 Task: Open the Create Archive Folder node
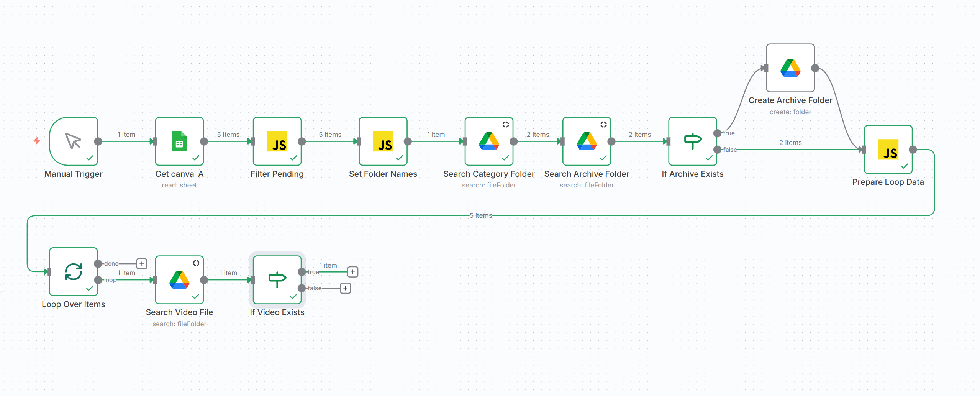(x=790, y=68)
